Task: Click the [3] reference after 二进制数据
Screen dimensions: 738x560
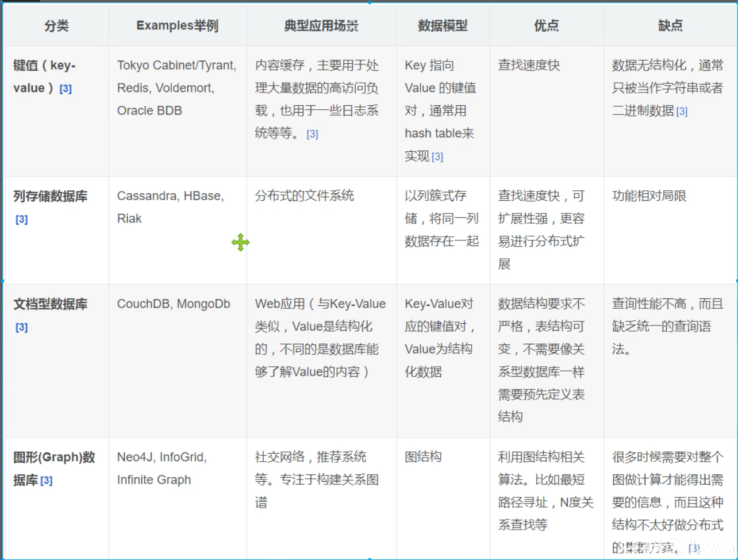Action: [682, 112]
